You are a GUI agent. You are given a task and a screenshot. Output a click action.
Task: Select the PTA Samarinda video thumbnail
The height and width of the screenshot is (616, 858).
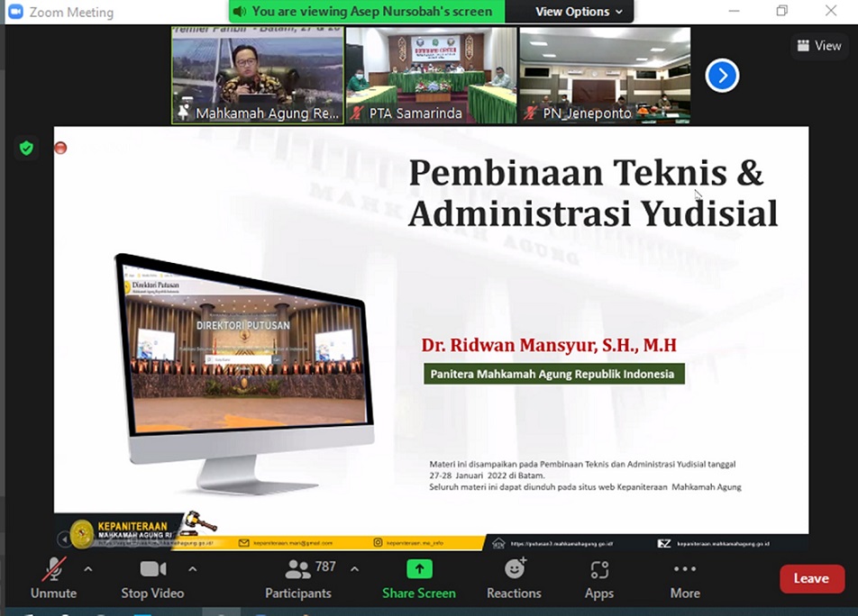click(431, 76)
